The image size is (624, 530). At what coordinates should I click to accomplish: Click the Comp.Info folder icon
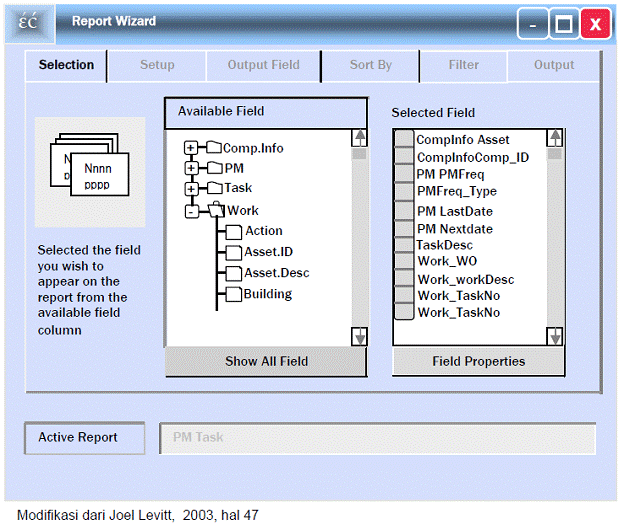[x=214, y=147]
